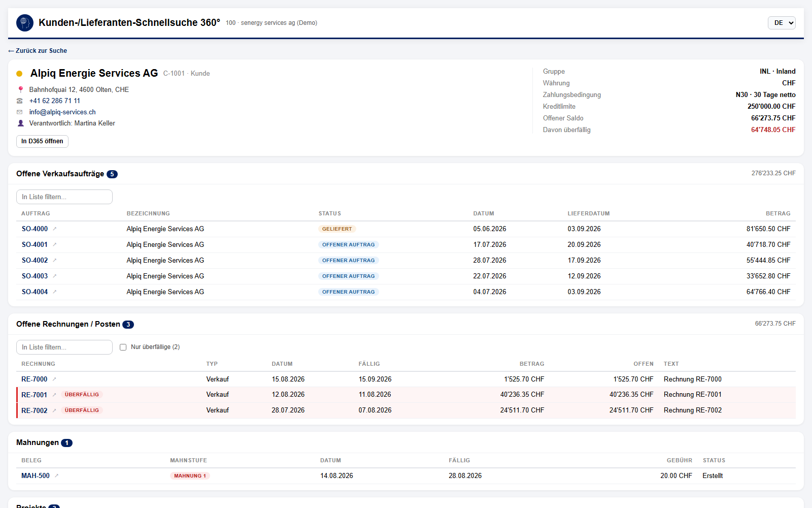The height and width of the screenshot is (508, 812).
Task: Click the phone number +41 62 286 71 11
Action: (x=55, y=101)
